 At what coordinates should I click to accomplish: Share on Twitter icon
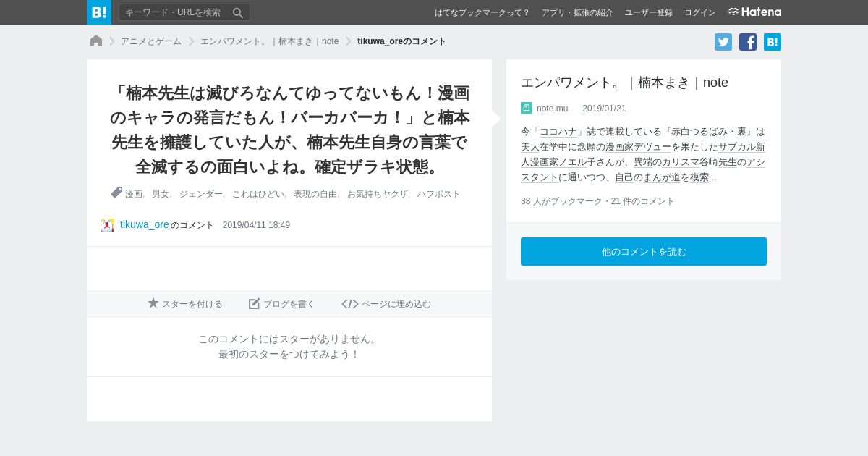[x=723, y=42]
